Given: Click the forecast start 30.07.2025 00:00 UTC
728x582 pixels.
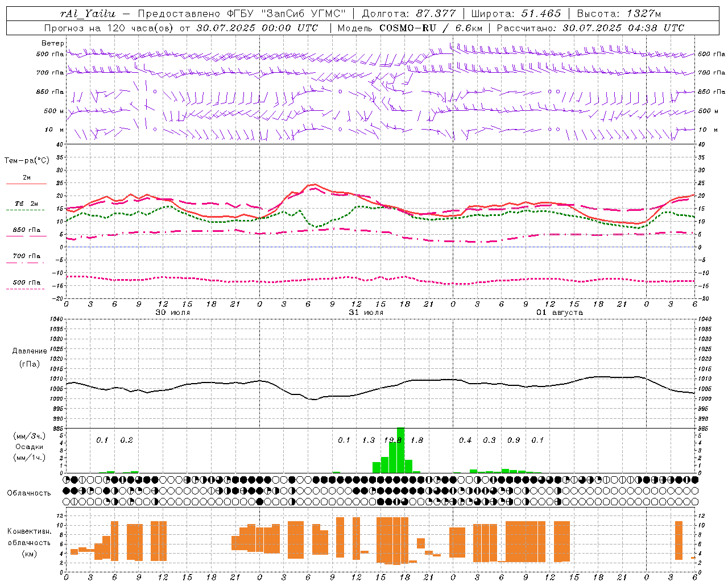Looking at the screenshot, I should (258, 28).
